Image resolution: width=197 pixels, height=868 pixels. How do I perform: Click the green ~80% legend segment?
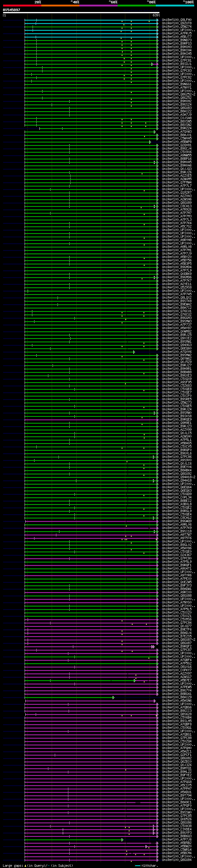coord(136,6)
